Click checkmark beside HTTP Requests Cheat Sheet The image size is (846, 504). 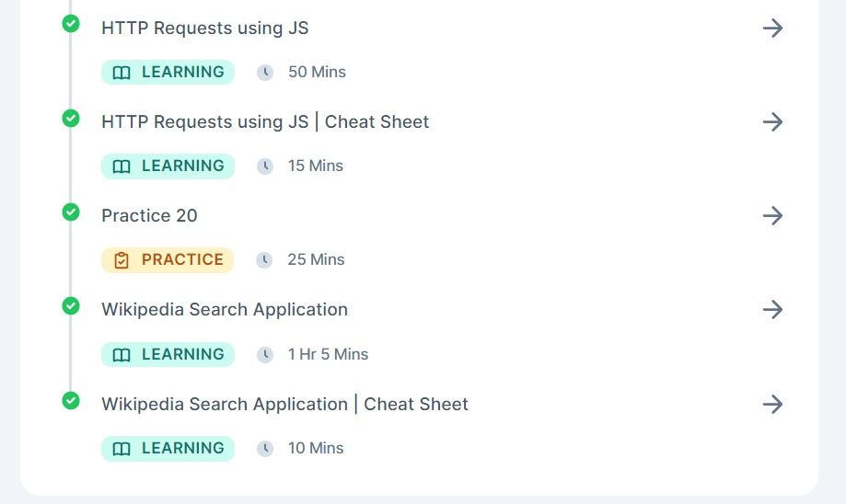[x=71, y=118]
